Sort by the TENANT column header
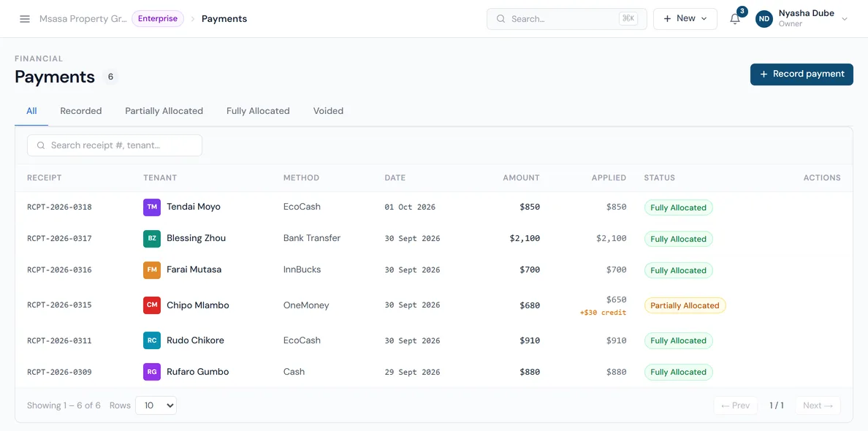 coord(160,178)
